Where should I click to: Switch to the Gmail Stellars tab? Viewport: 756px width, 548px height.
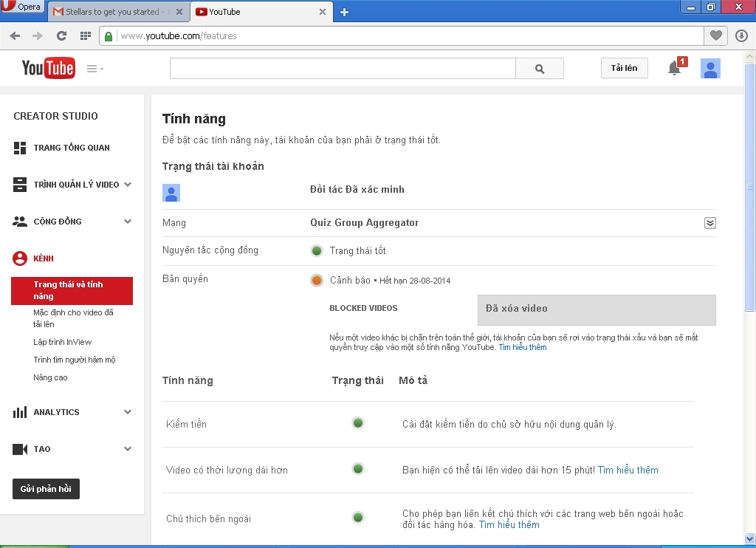tap(118, 12)
